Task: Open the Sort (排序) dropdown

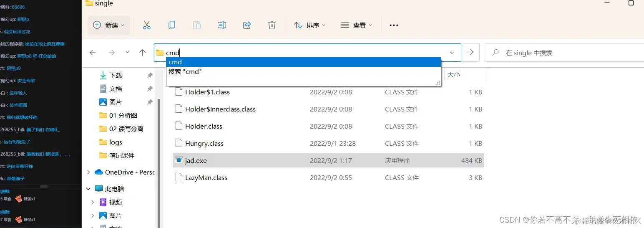Action: 309,25
